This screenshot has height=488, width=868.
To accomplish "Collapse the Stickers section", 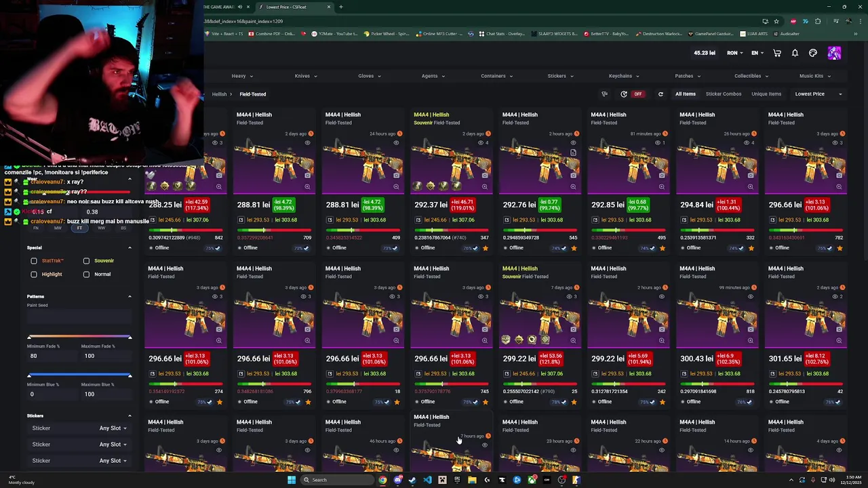I will pyautogui.click(x=130, y=416).
